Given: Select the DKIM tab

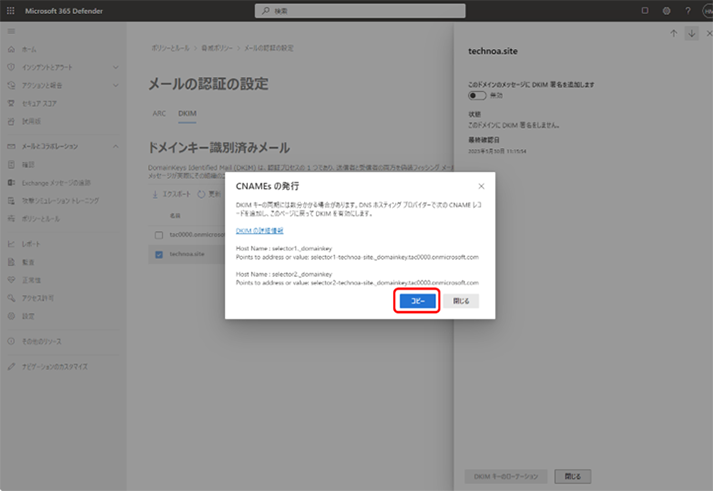Looking at the screenshot, I should point(187,113).
